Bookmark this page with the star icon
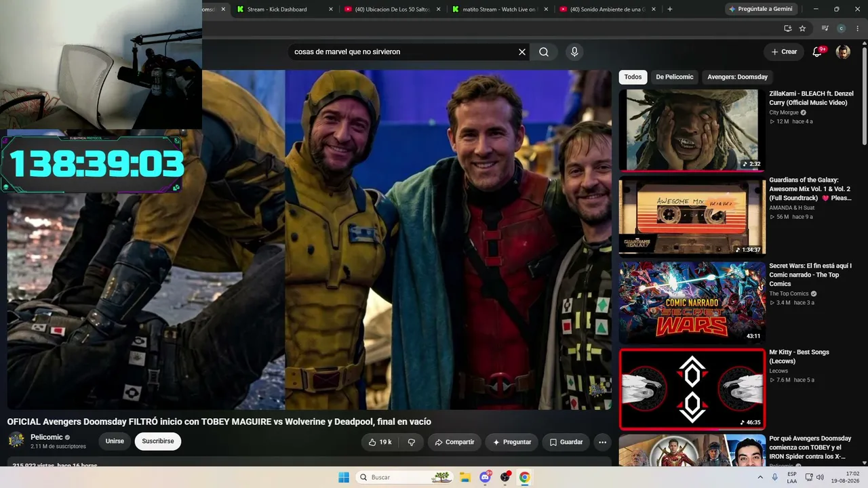The image size is (868, 488). pos(802,28)
